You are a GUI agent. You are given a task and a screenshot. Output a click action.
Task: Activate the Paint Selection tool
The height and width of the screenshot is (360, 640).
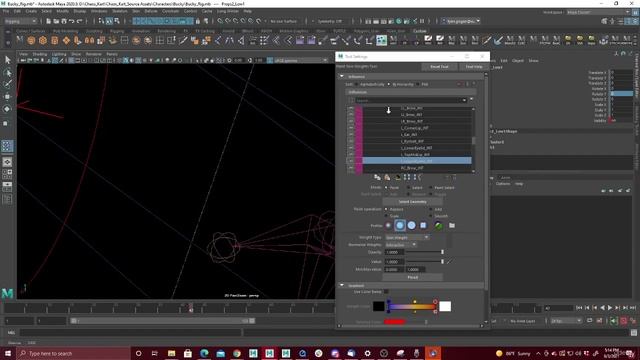[7, 84]
